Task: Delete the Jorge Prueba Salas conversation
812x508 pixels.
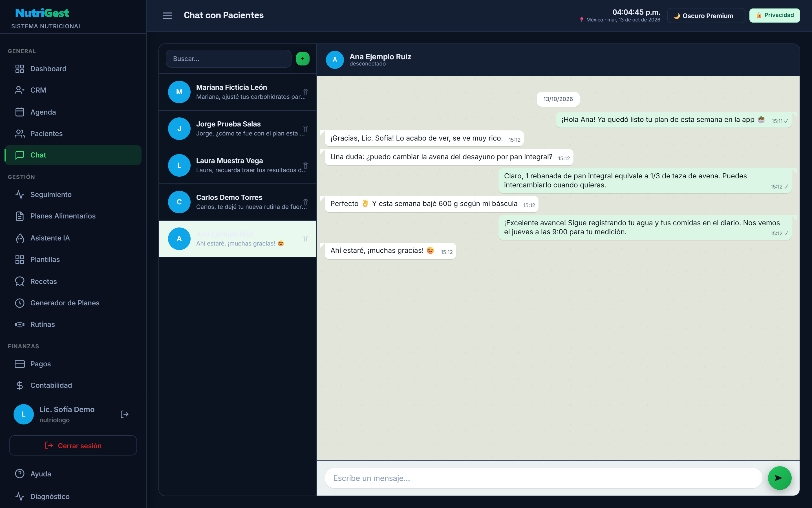Action: coord(305,129)
